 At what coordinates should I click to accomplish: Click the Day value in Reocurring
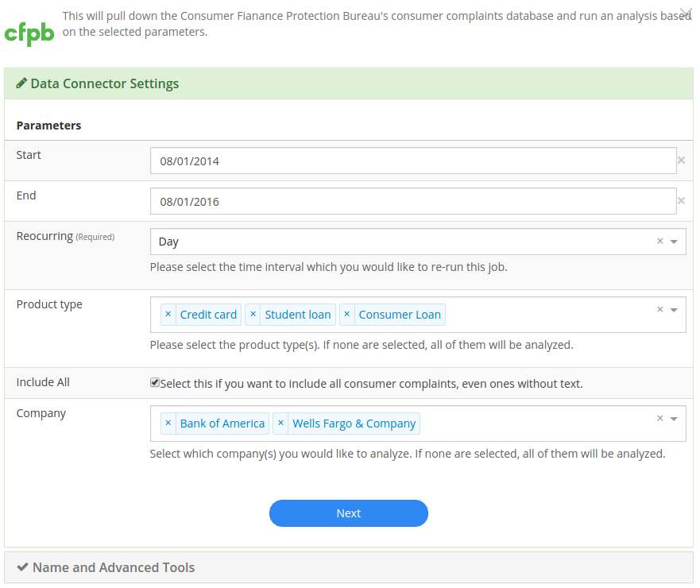tap(168, 242)
